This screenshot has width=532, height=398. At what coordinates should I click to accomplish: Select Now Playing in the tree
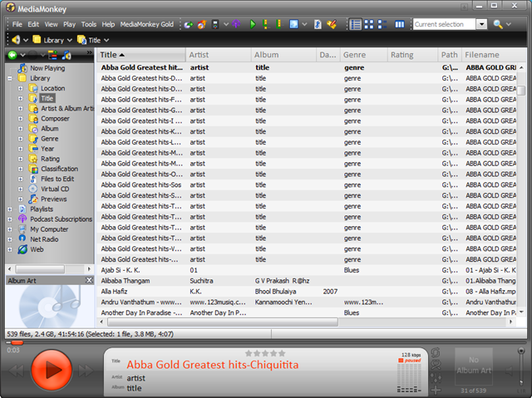47,68
